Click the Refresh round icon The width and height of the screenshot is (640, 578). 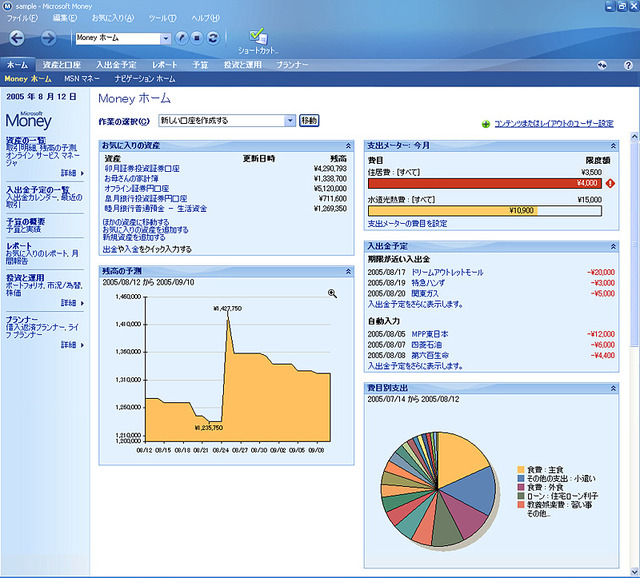point(213,38)
